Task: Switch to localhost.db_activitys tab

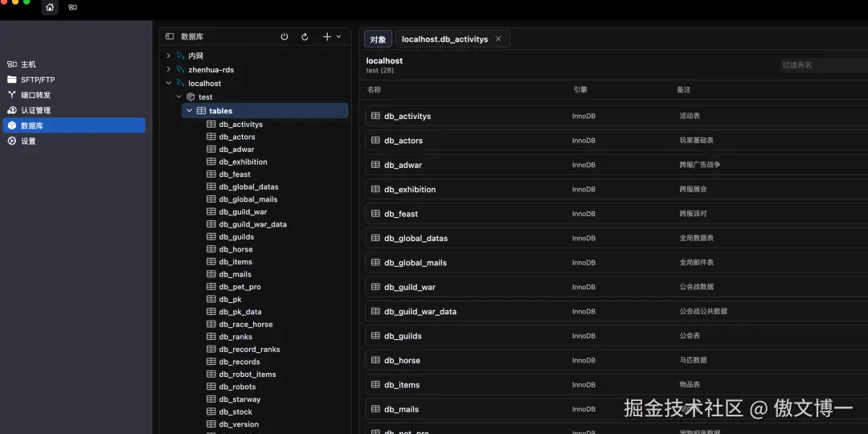Action: [x=444, y=39]
